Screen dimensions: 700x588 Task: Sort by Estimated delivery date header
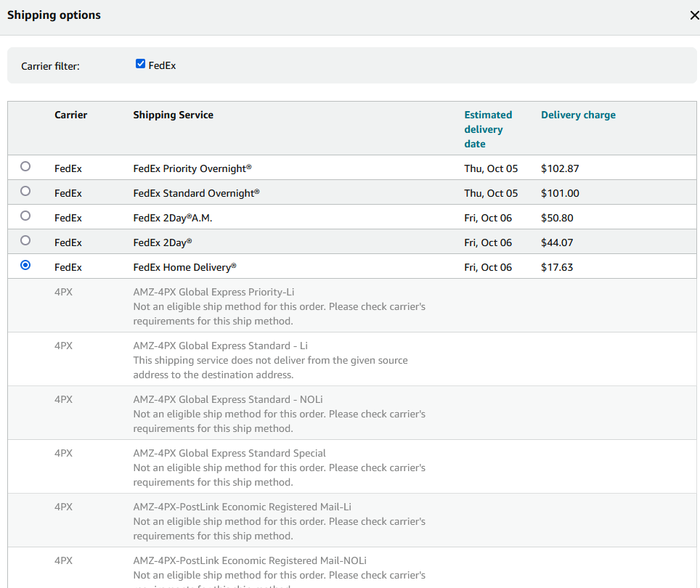pyautogui.click(x=488, y=129)
